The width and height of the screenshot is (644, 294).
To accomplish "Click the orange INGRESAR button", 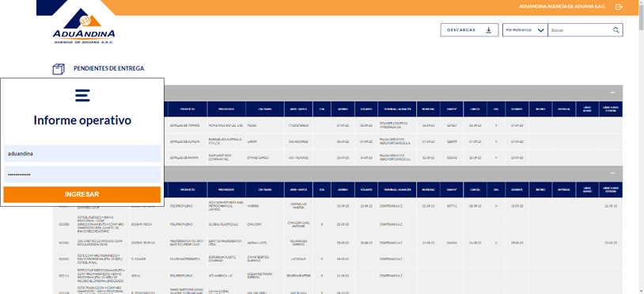I will click(82, 194).
